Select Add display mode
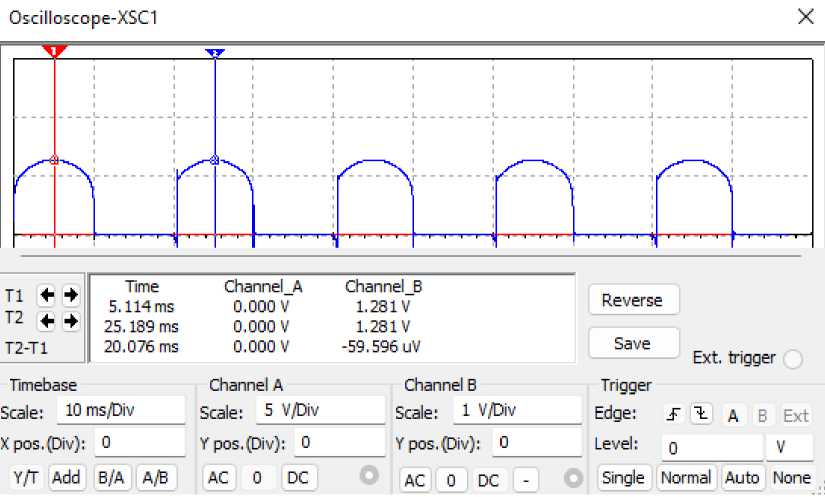Screen dimensions: 825x497 [x=66, y=477]
